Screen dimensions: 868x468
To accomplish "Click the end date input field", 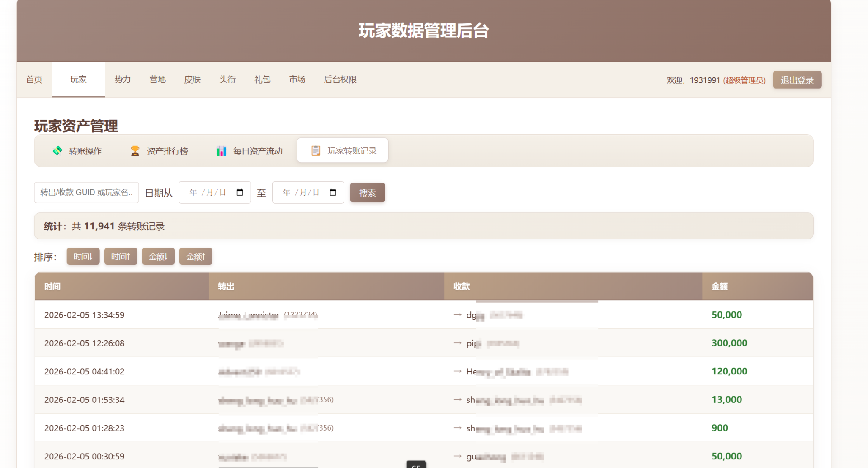I will click(308, 192).
